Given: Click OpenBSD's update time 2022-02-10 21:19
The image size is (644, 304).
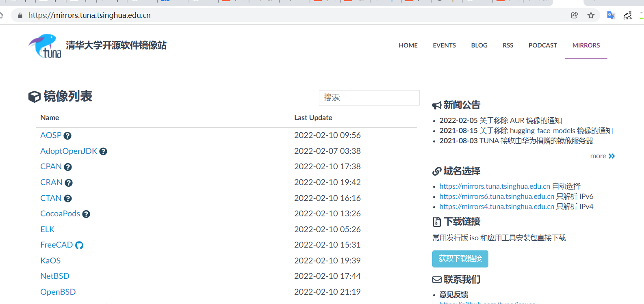Looking at the screenshot, I should 327,292.
